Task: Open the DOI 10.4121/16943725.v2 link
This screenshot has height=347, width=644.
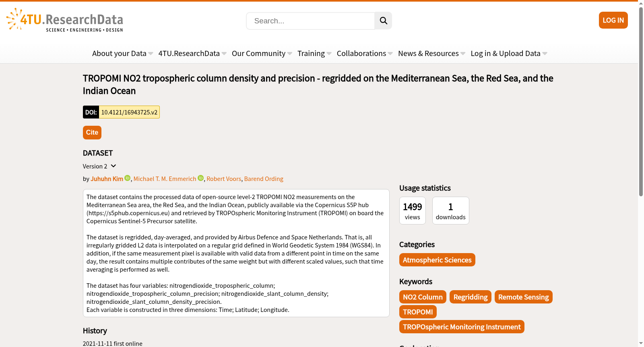Action: pyautogui.click(x=129, y=112)
